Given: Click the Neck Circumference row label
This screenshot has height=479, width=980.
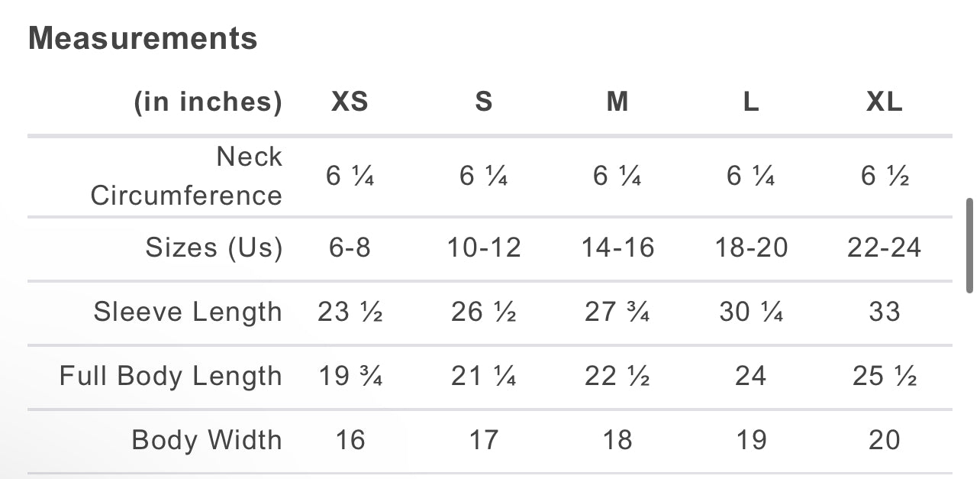Looking at the screenshot, I should pyautogui.click(x=186, y=176).
